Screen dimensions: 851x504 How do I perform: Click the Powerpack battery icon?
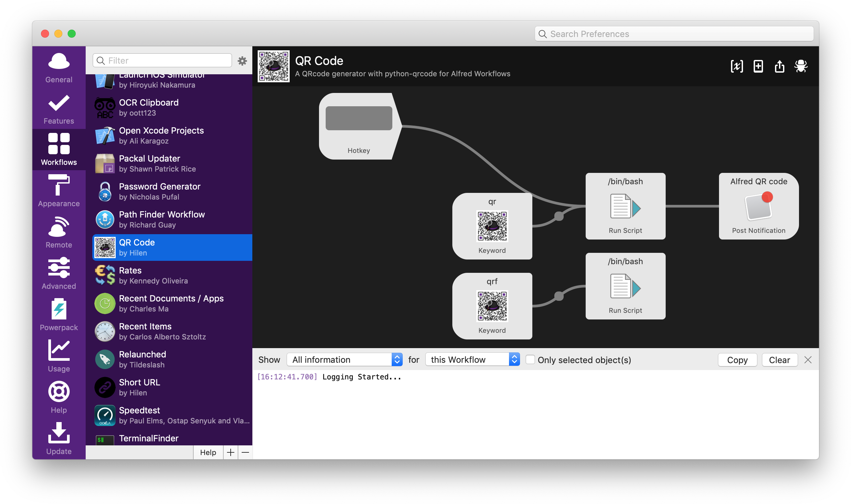tap(59, 309)
